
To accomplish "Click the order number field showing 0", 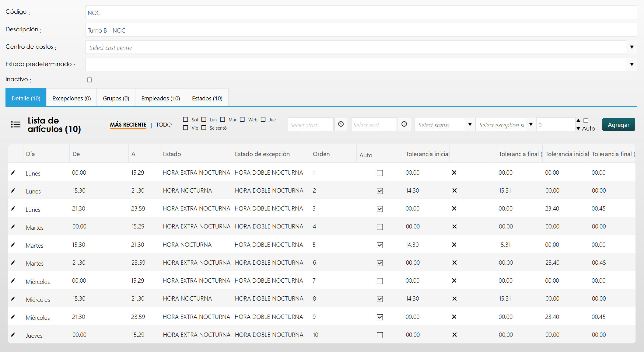I will click(x=556, y=124).
